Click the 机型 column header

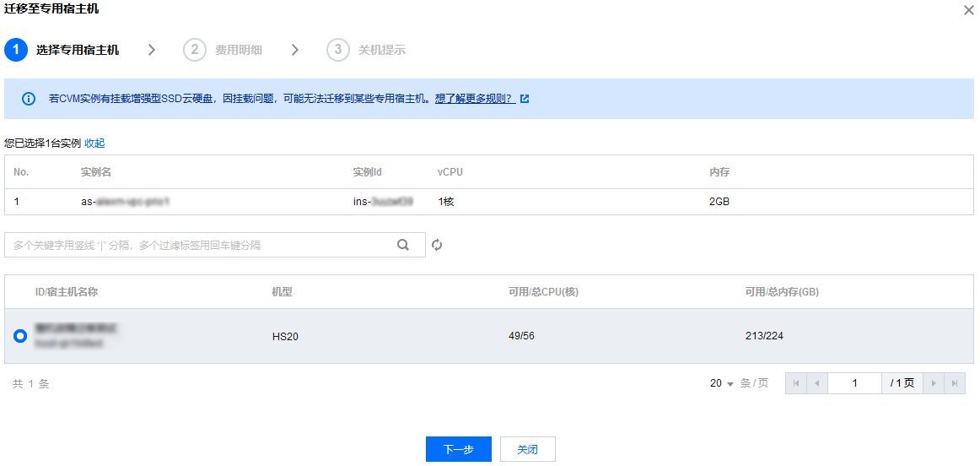click(283, 292)
